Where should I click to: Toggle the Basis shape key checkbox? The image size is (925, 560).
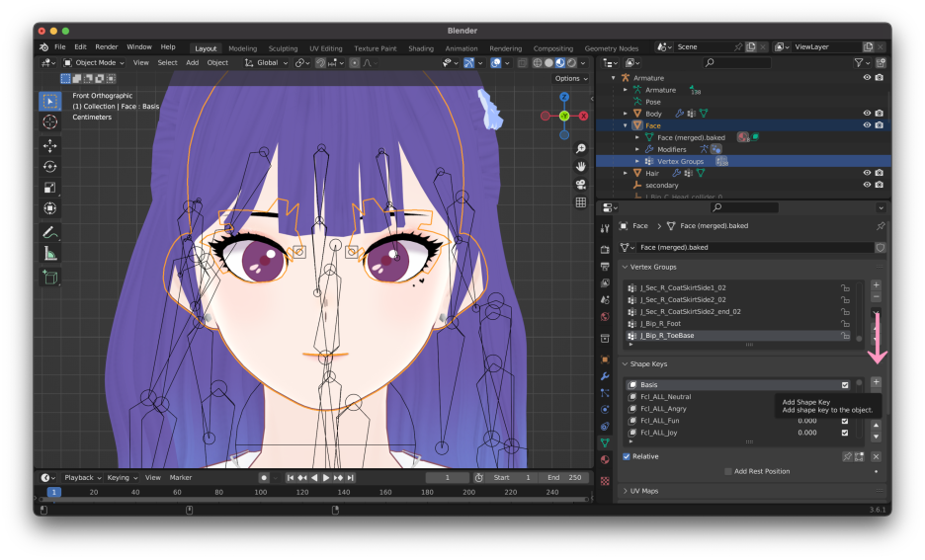tap(845, 385)
